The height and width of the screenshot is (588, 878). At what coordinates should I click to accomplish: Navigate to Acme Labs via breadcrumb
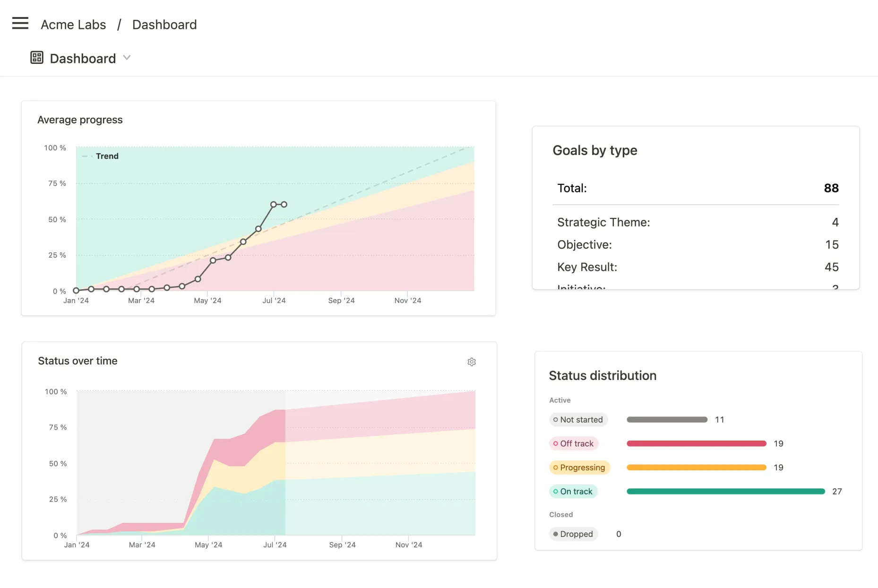pos(73,24)
